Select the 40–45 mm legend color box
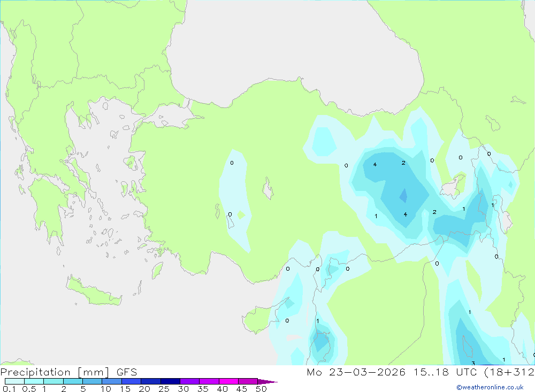This screenshot has width=535, height=392. 228,381
